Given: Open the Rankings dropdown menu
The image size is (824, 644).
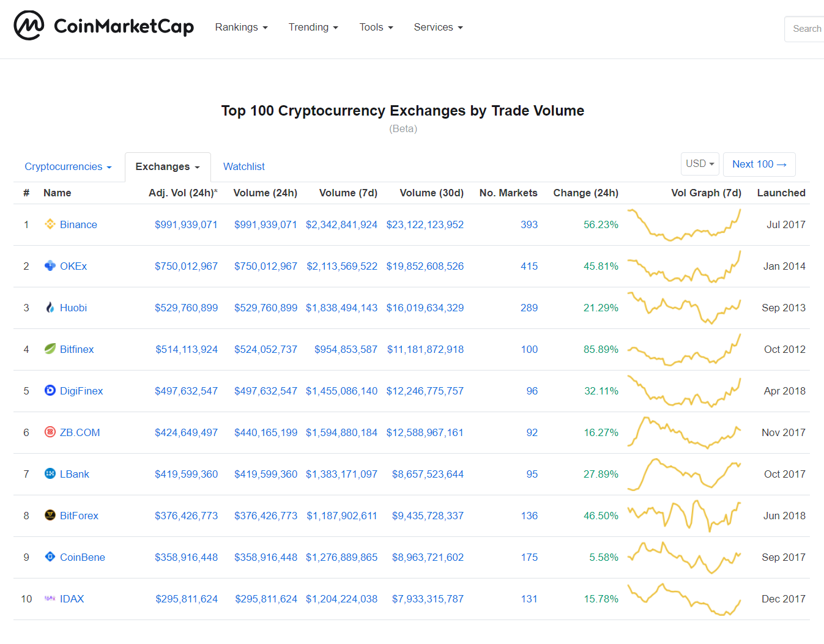Looking at the screenshot, I should (x=241, y=28).
